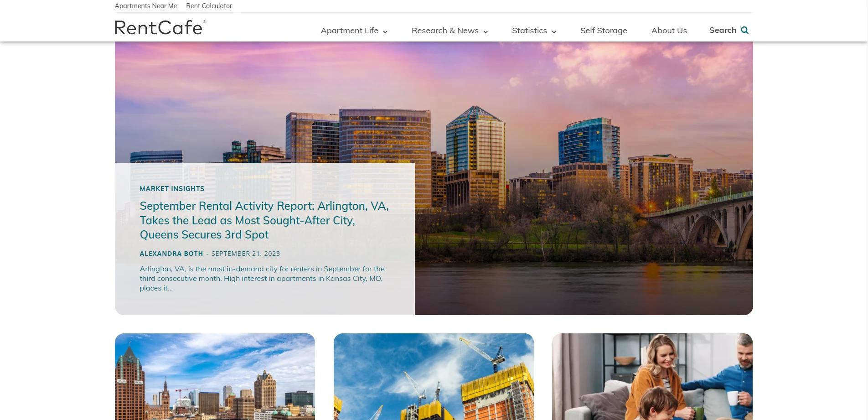Viewport: 868px width, 420px height.
Task: Go to the Self Storage page
Action: [604, 31]
